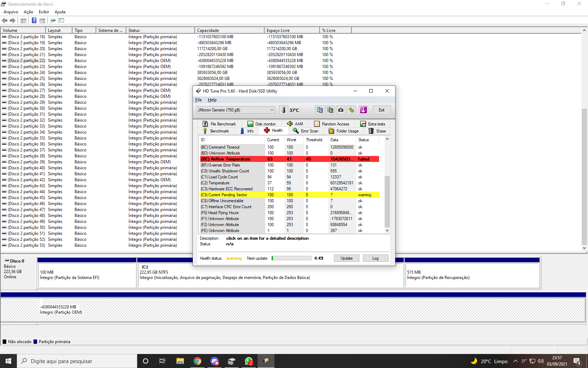Click the Forward arrow in Disk Management toolbar

[13, 20]
